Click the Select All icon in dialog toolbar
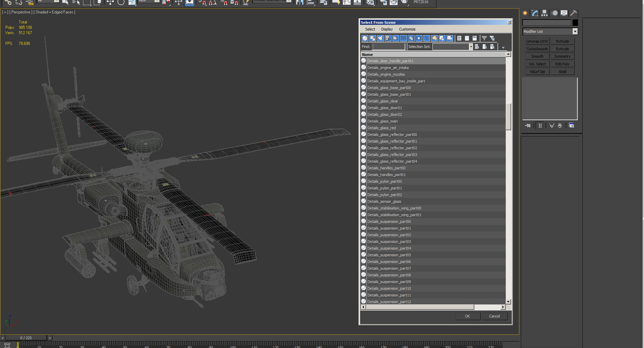 [459, 38]
